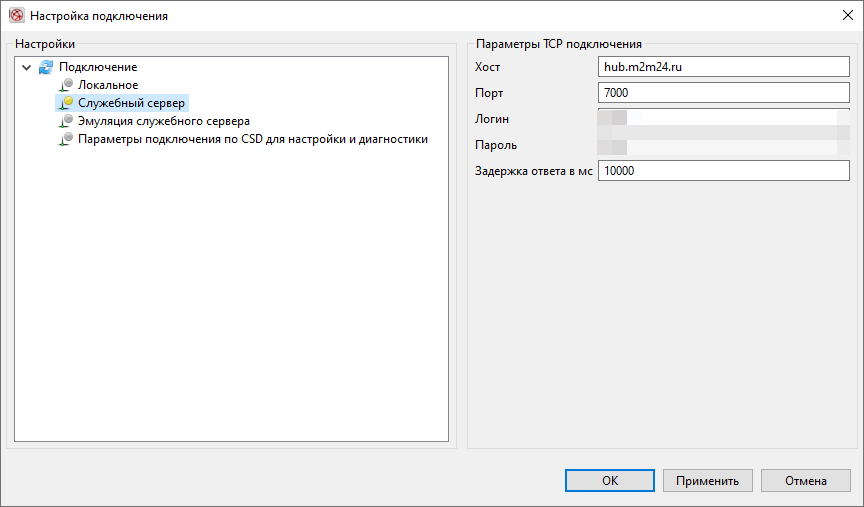Select the Служебный сервер entry
Image resolution: width=864 pixels, height=507 pixels.
click(x=131, y=103)
